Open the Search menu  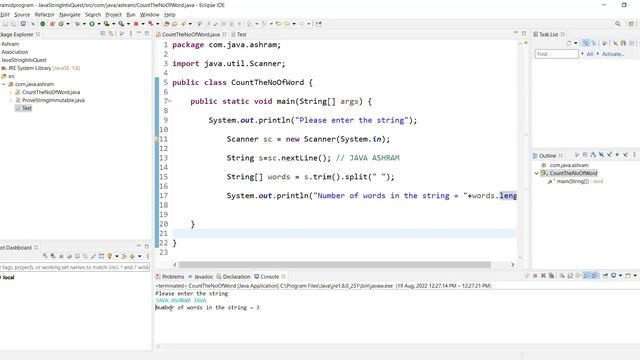93,14
